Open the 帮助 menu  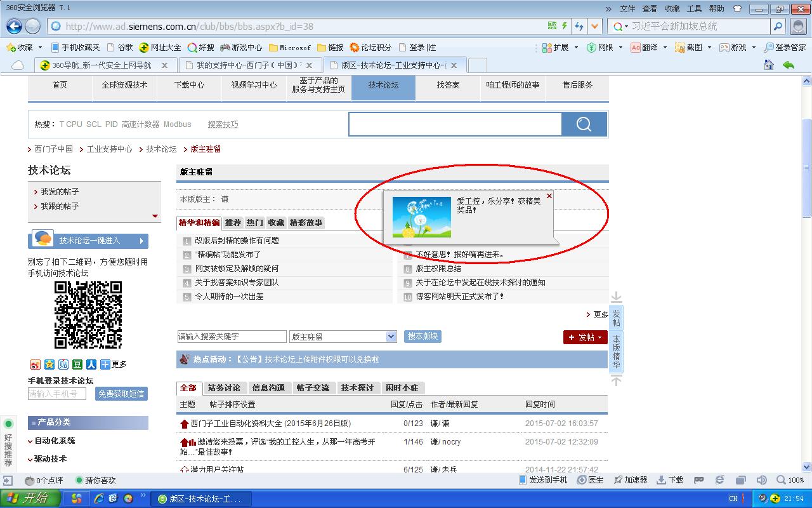point(716,9)
